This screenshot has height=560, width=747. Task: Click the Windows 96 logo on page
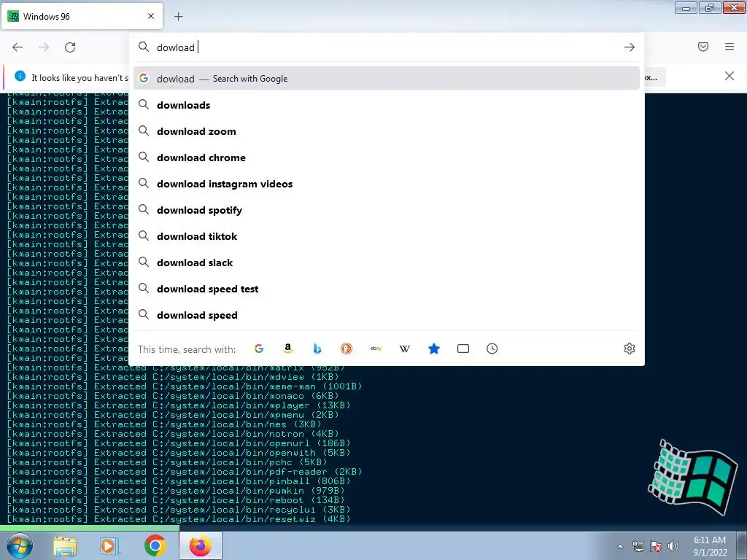coord(693,477)
